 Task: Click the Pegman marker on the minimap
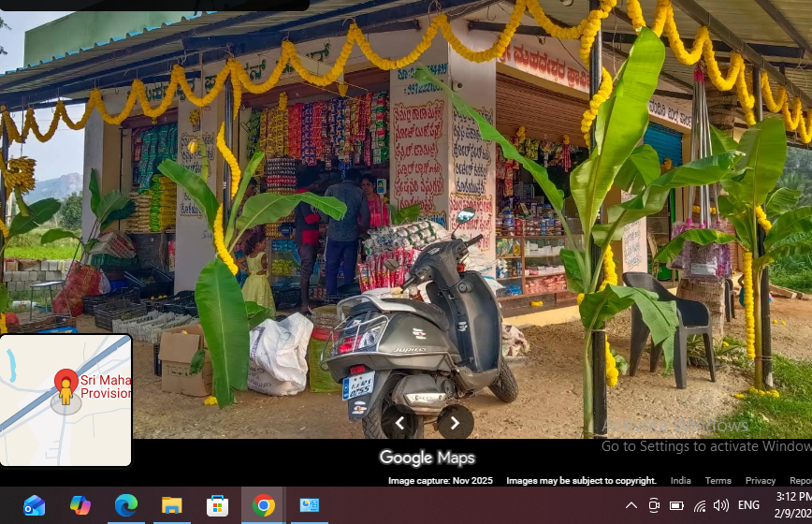coord(65,392)
